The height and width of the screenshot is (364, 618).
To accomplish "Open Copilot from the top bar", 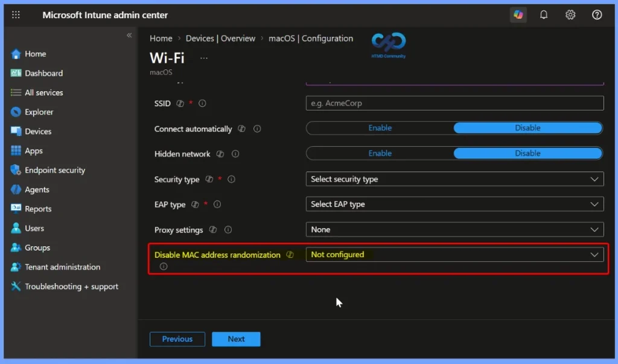I will (x=518, y=15).
